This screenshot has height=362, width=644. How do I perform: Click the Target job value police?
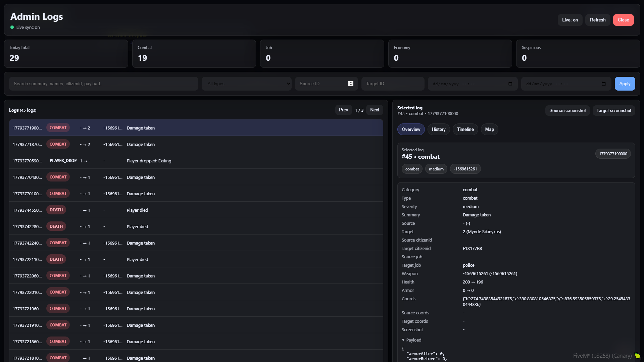pos(468,265)
